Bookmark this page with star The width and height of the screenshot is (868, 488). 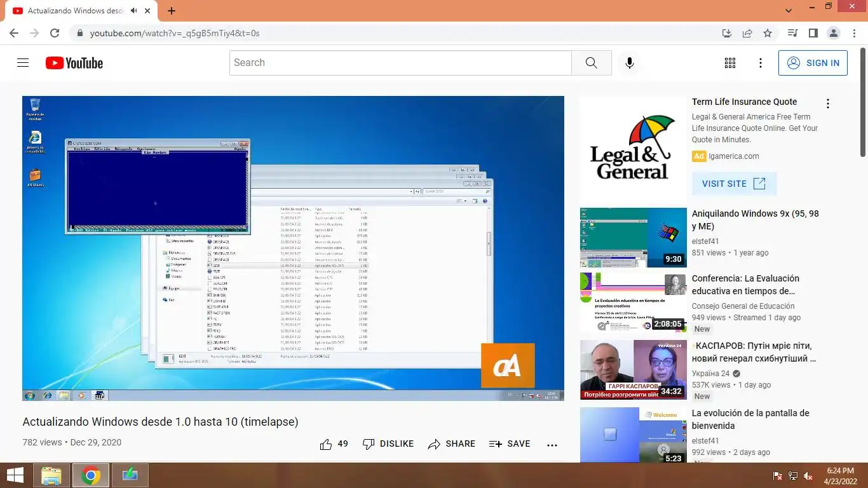coord(768,33)
